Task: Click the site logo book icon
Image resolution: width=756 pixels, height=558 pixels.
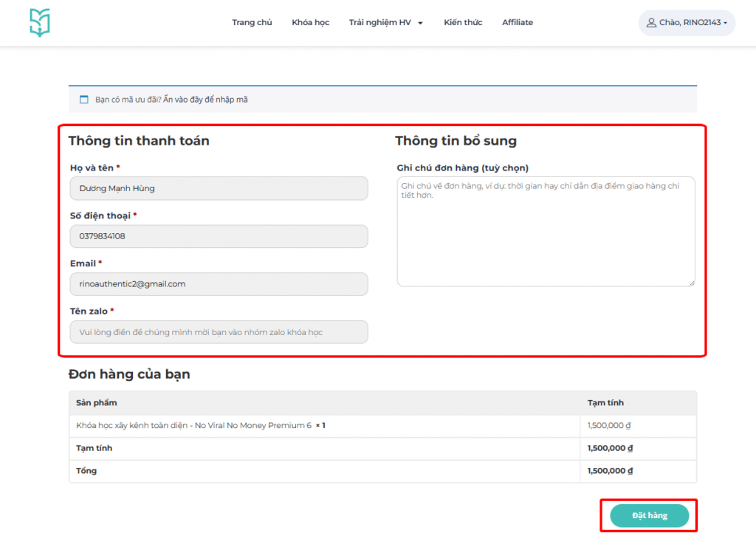Action: (x=40, y=23)
